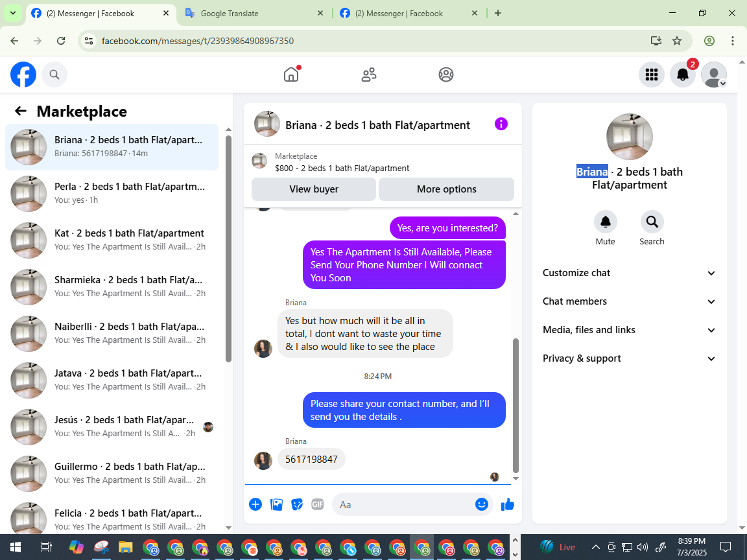
Task: Click the large listing photo in info panel
Action: click(630, 137)
